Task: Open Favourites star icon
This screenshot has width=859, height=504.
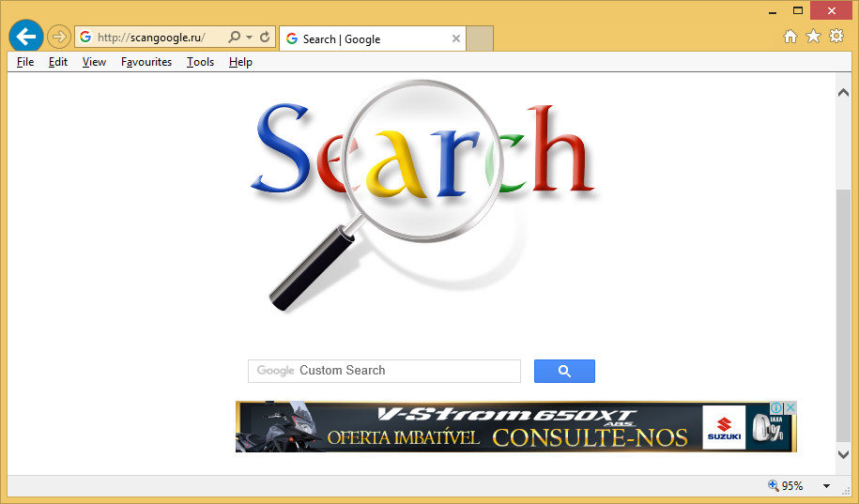Action: pos(814,37)
